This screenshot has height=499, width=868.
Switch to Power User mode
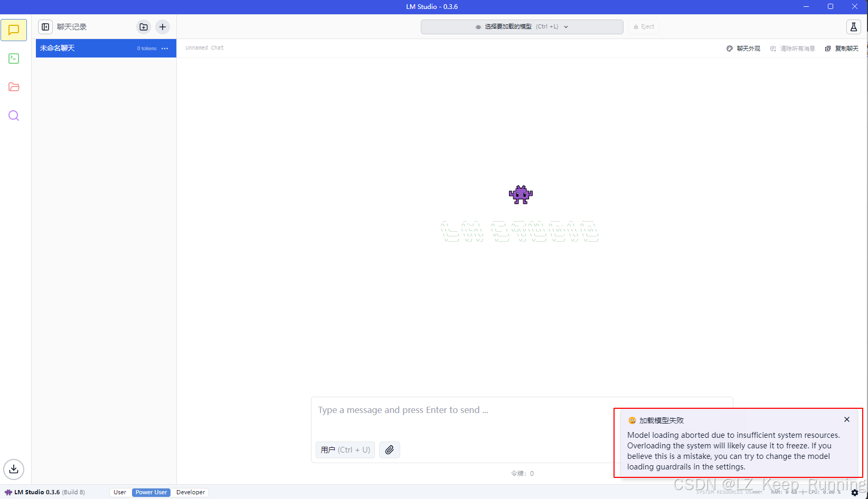151,492
